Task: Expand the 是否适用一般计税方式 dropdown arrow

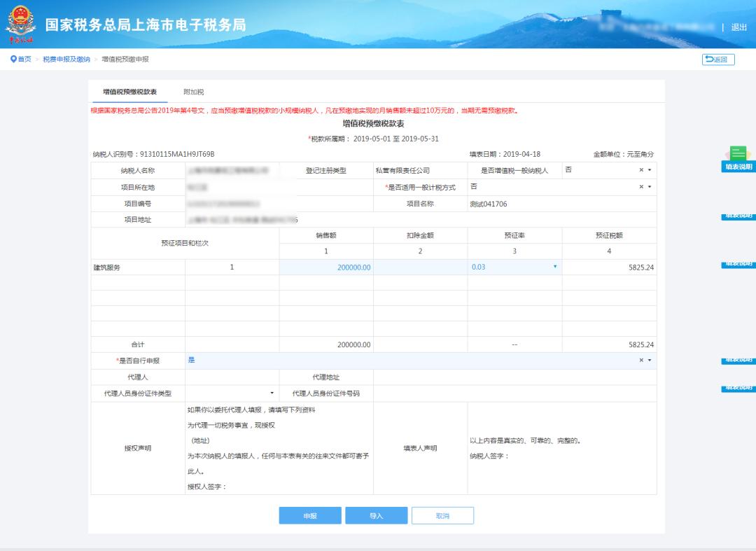Action: [x=650, y=187]
